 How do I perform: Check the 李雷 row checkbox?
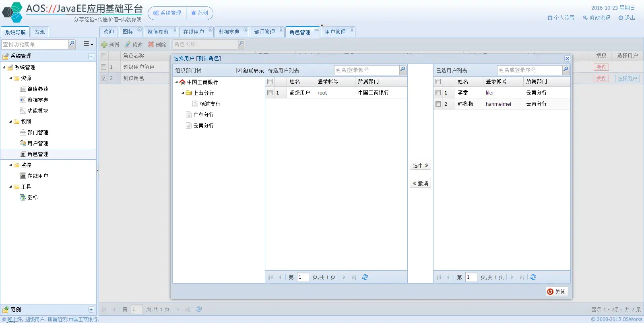(x=438, y=93)
